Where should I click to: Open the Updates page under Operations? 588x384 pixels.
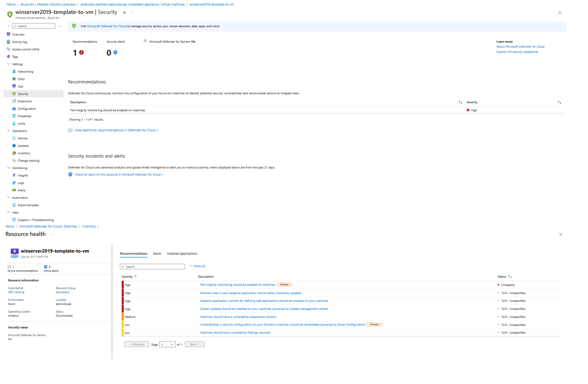23,145
